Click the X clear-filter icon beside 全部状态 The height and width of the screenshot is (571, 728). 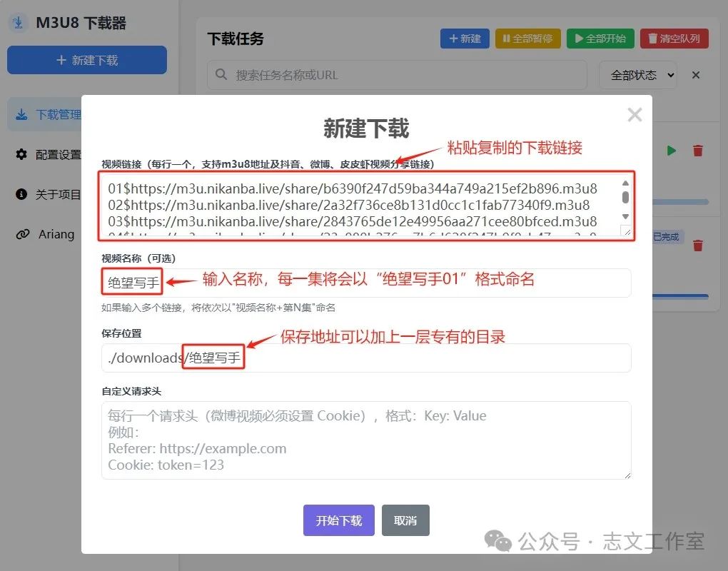695,75
